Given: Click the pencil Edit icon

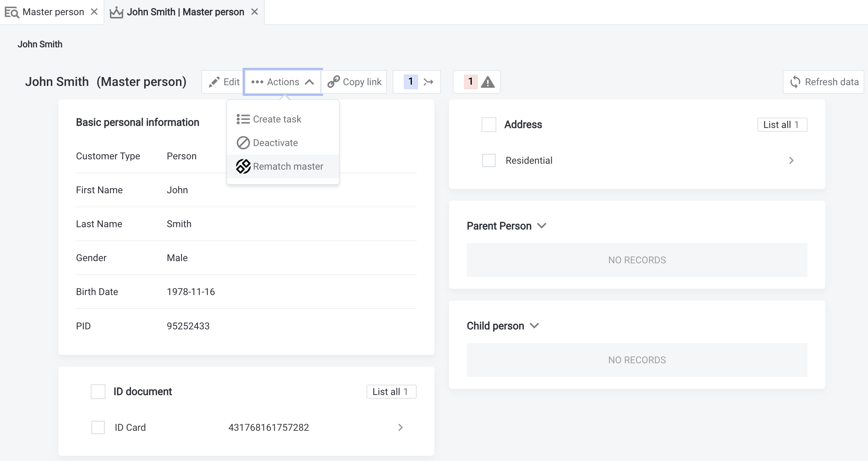Looking at the screenshot, I should 214,82.
